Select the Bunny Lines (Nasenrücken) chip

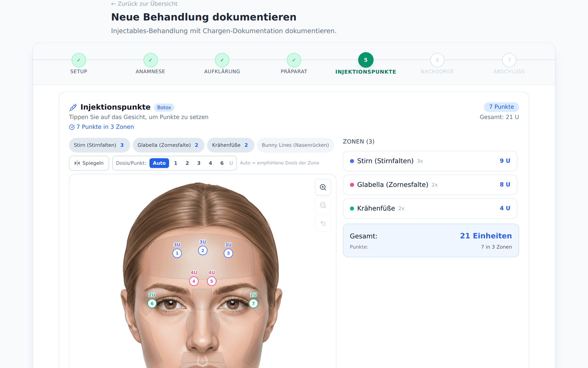pos(295,145)
